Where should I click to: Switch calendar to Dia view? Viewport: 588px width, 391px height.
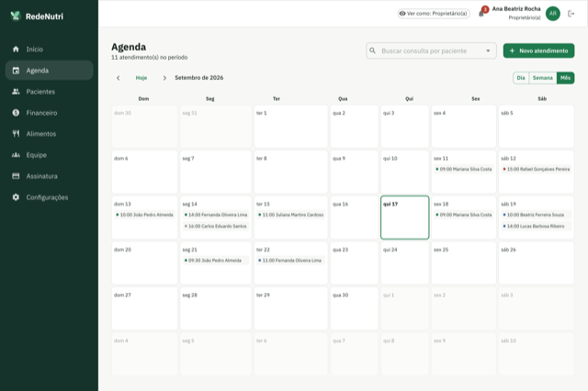click(521, 78)
